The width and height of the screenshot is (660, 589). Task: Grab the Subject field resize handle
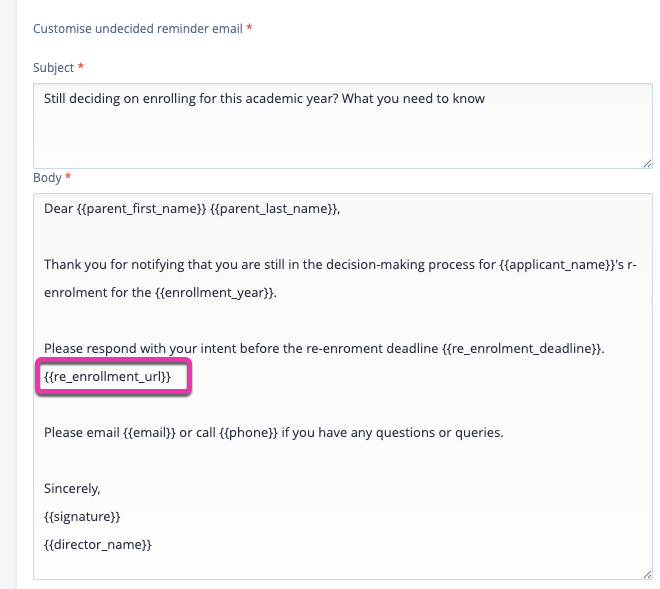point(647,162)
